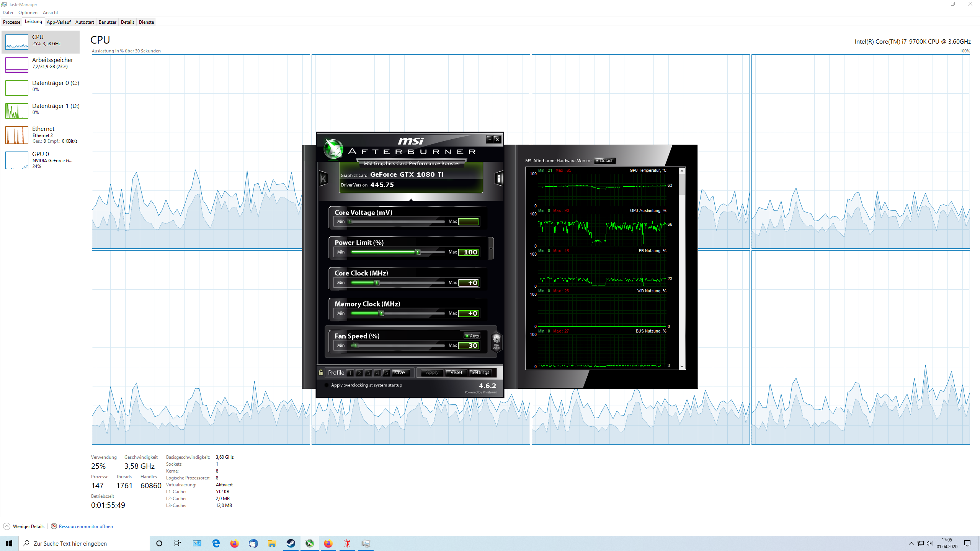Click the hardware monitor scrollbar thumb

[682, 184]
